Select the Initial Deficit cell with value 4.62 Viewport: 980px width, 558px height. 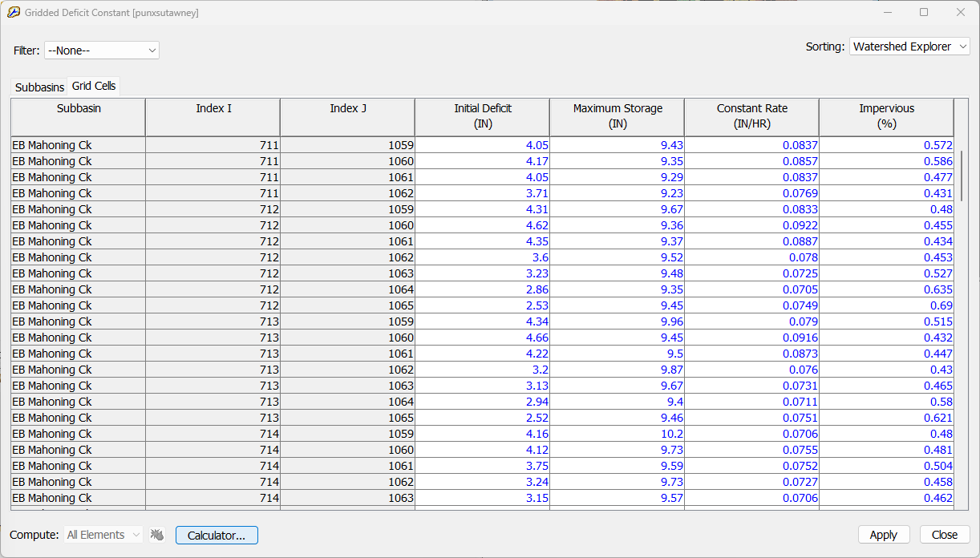pyautogui.click(x=483, y=225)
